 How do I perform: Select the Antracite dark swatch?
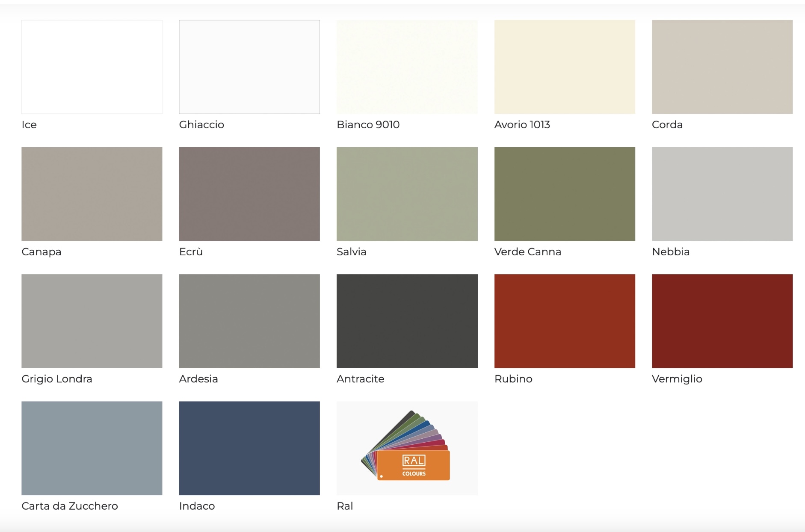407,321
